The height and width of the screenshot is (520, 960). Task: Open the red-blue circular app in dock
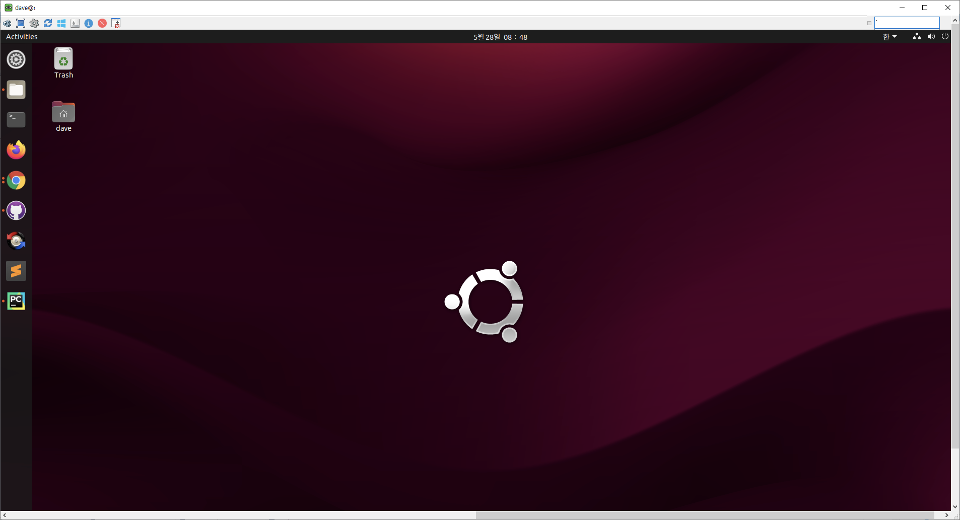16,240
